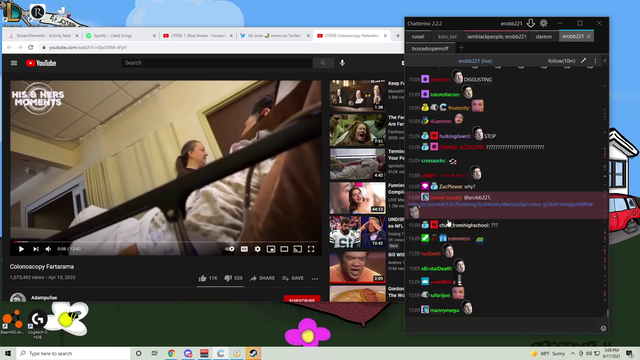Image resolution: width=640 pixels, height=360 pixels.
Task: Enable miniplayer mode
Action: (271, 249)
